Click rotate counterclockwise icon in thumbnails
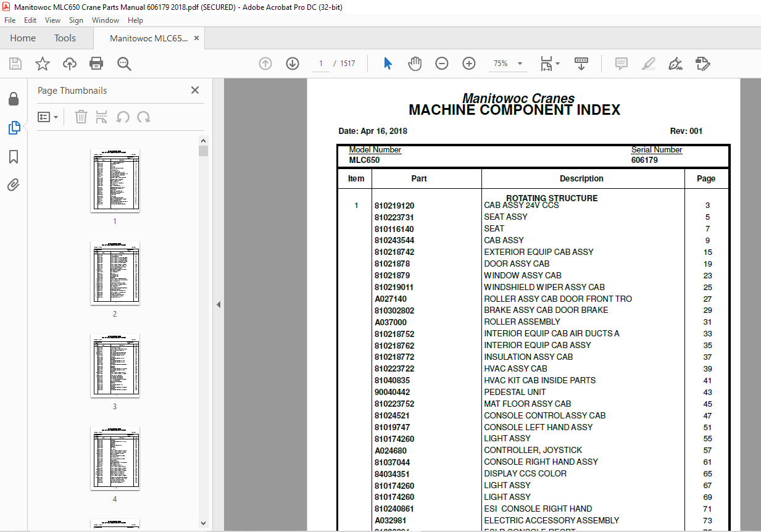This screenshot has width=761, height=532. click(x=123, y=117)
